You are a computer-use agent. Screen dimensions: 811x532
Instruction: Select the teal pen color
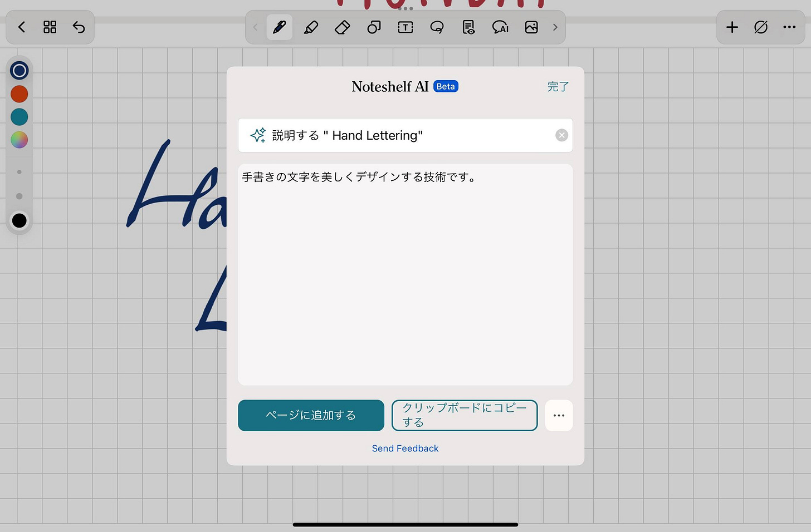tap(19, 117)
